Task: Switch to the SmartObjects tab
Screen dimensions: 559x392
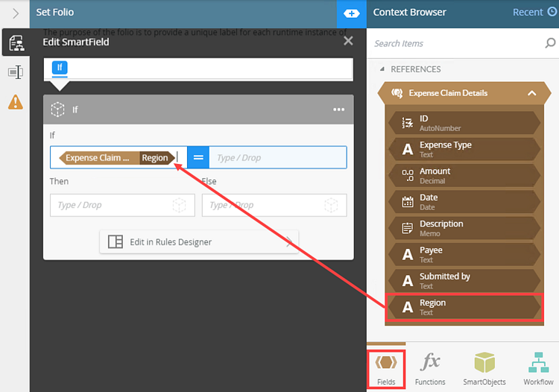Action: tap(484, 369)
